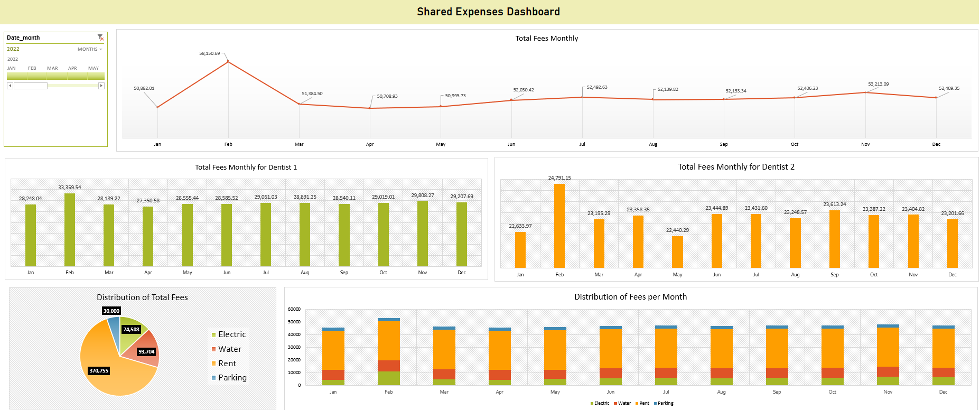Screen dimensions: 980x410
Task: Click the Parking legend entry beside the pie
Action: pos(229,378)
